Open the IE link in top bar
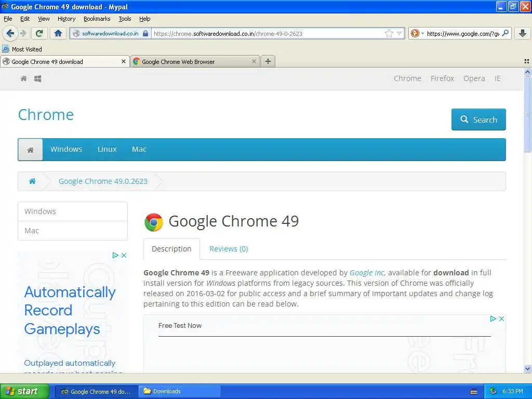This screenshot has height=399, width=532. click(497, 78)
